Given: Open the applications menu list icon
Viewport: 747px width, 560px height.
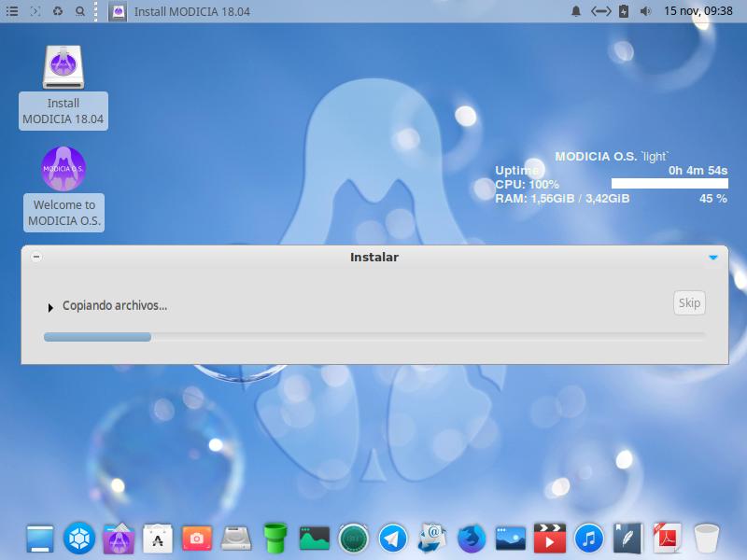Looking at the screenshot, I should tap(12, 11).
